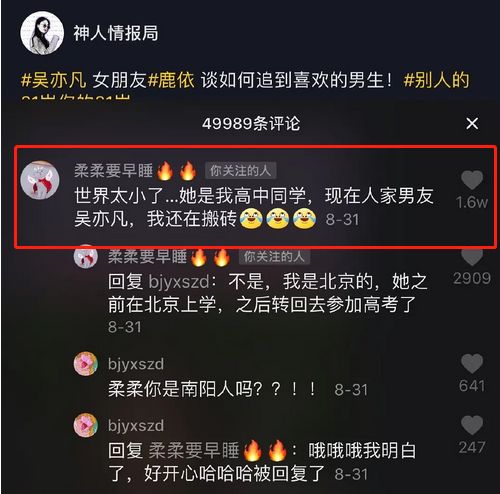Open bjyxszd username on 南阳人 comment
Screen dimensions: 500x494
[136, 364]
